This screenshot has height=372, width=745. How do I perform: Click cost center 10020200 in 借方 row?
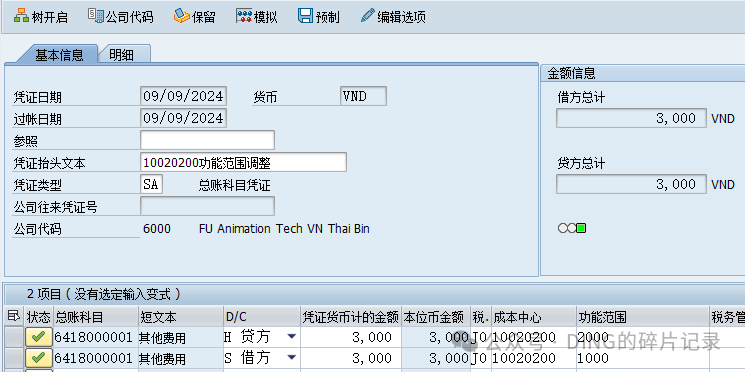[x=534, y=358]
